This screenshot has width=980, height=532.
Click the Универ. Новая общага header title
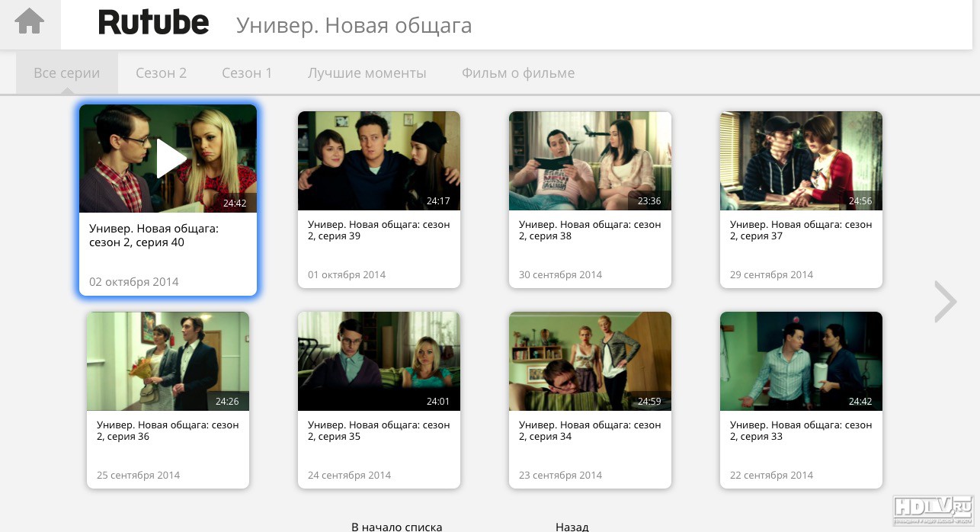354,25
